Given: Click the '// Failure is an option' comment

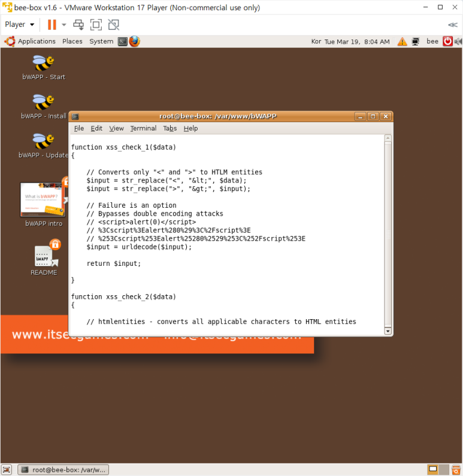Looking at the screenshot, I should pyautogui.click(x=131, y=205).
